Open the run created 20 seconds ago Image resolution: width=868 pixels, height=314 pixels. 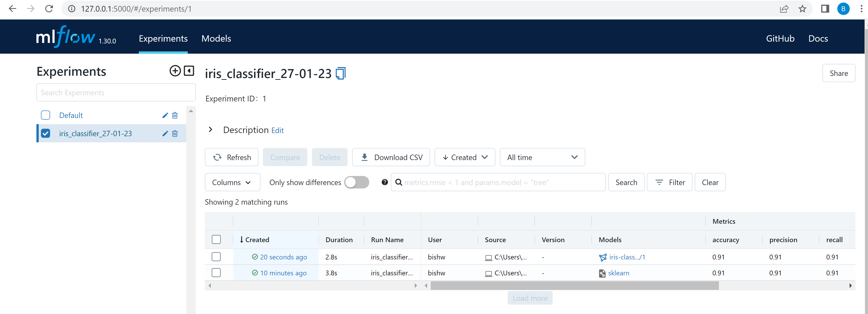[x=283, y=257]
